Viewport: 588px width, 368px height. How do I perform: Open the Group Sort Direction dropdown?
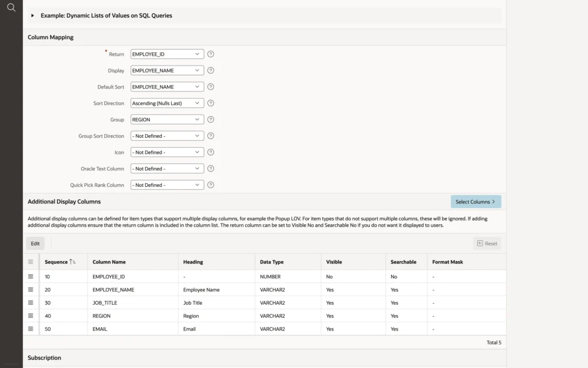(167, 136)
